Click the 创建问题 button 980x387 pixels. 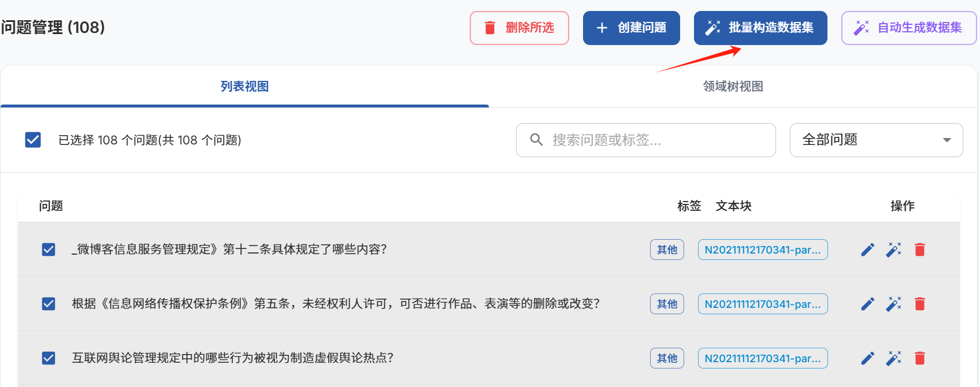pyautogui.click(x=631, y=28)
